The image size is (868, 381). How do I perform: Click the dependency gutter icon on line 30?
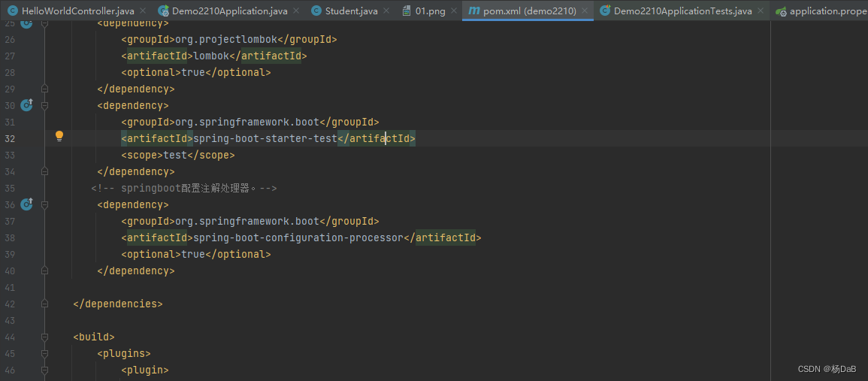[26, 105]
